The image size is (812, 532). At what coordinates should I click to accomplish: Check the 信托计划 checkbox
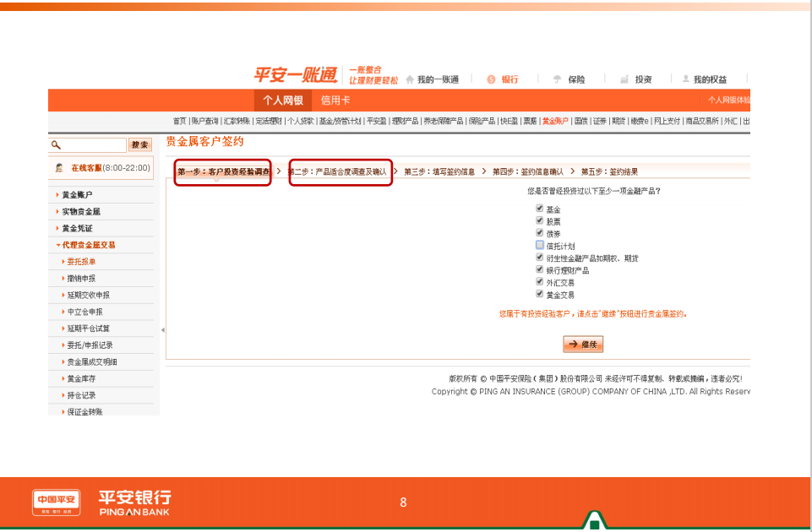[x=540, y=245]
